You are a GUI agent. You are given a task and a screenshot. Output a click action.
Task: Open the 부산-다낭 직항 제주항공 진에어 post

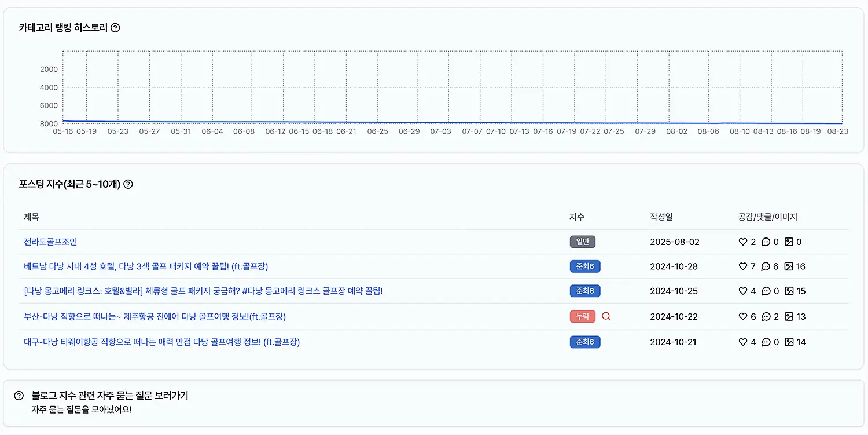[x=155, y=317]
